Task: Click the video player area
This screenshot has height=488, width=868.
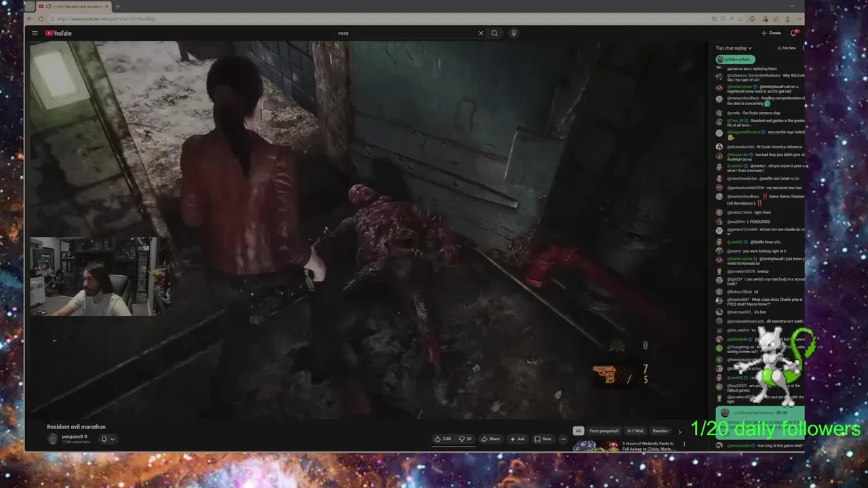Action: (366, 229)
